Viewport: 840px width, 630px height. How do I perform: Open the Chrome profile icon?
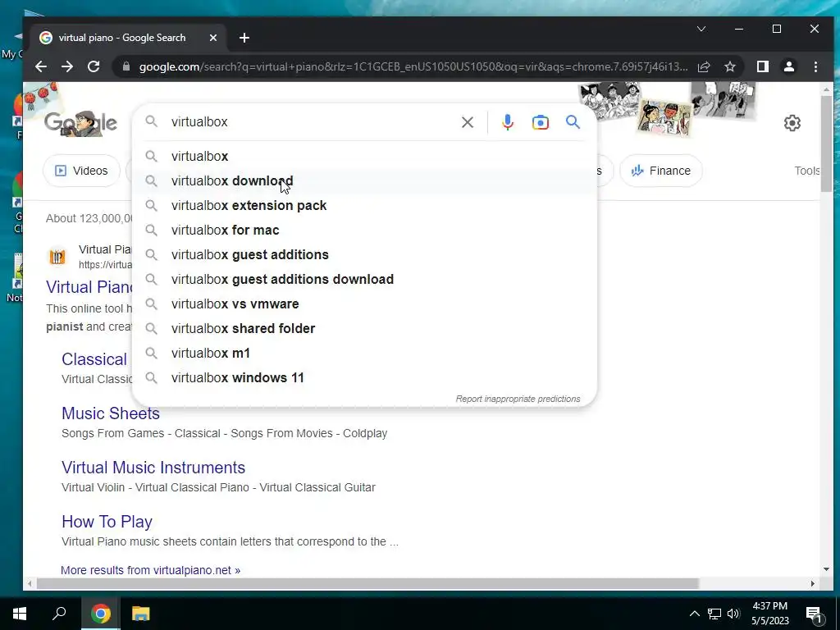point(789,66)
